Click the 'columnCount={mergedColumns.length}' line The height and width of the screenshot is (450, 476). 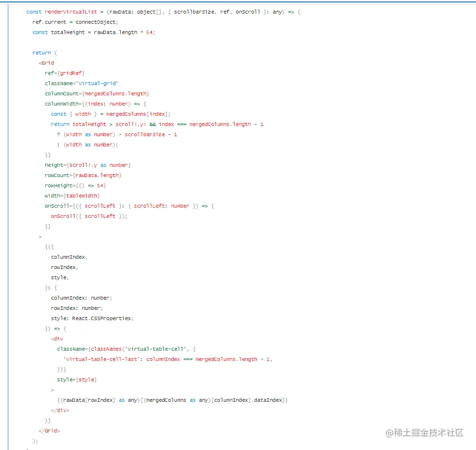(x=97, y=93)
